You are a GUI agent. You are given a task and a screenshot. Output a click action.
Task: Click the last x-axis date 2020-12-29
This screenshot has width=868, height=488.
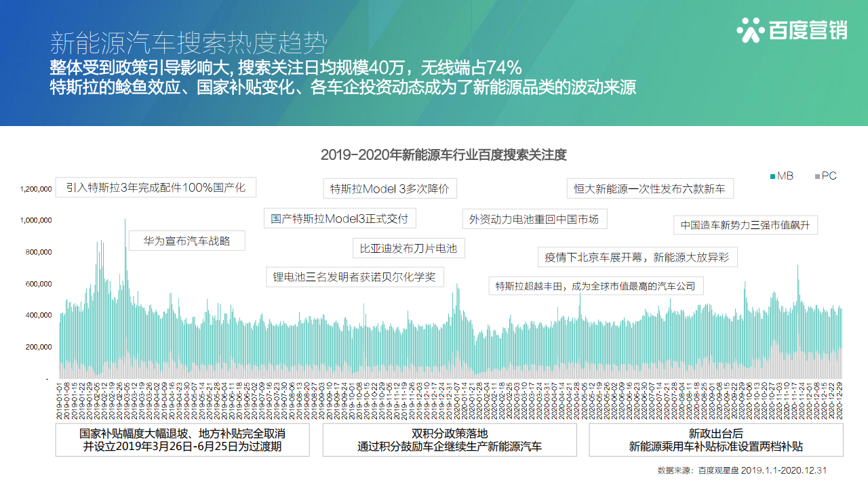point(840,400)
